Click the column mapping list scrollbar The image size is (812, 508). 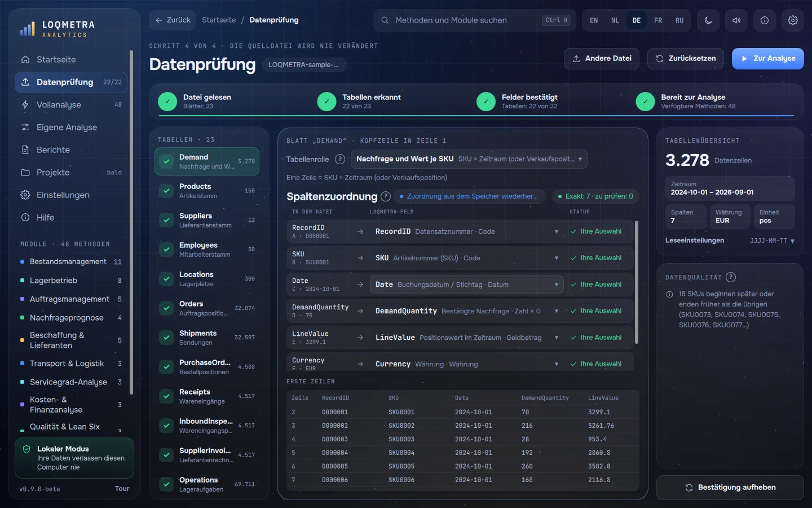[x=637, y=282]
